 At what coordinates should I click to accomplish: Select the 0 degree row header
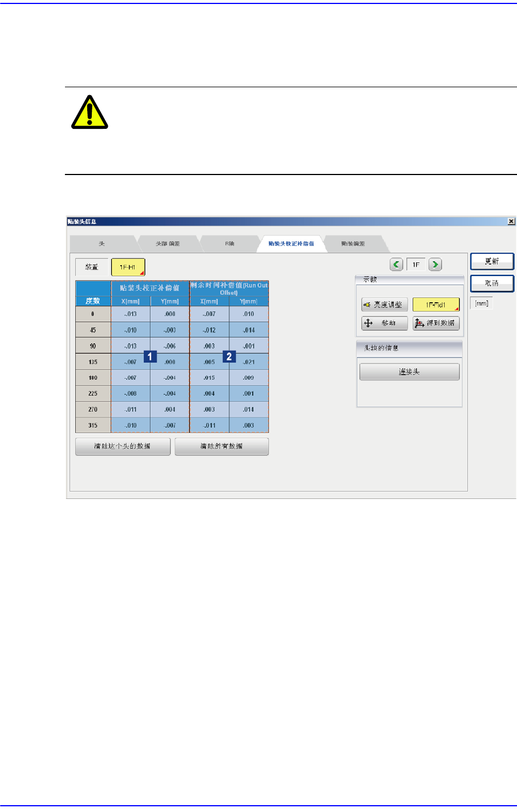pos(93,314)
